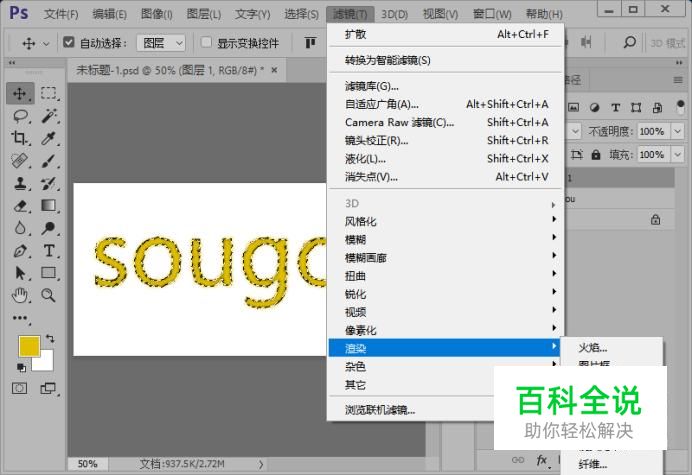The image size is (692, 475).
Task: Choose 液化(L)... from the filter menu
Action: (x=446, y=158)
